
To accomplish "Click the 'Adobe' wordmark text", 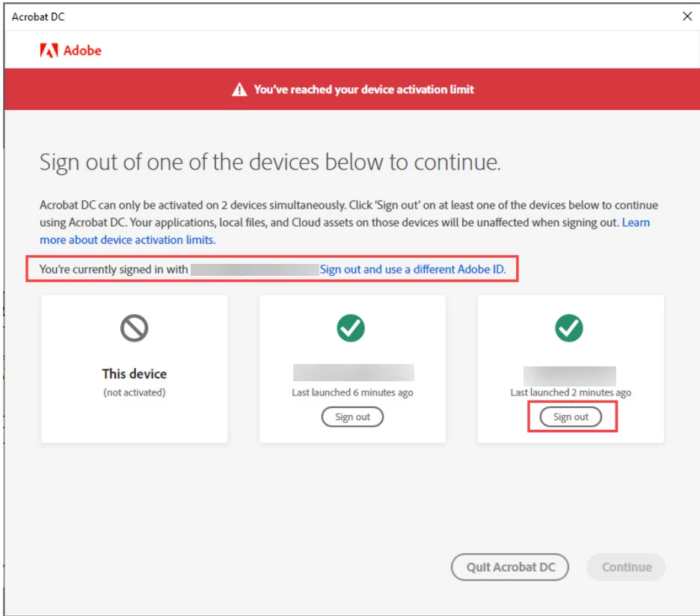I will tap(82, 50).
